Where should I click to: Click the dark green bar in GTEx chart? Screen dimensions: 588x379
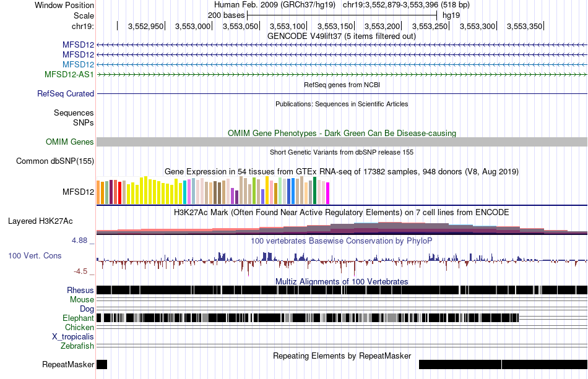(314, 190)
